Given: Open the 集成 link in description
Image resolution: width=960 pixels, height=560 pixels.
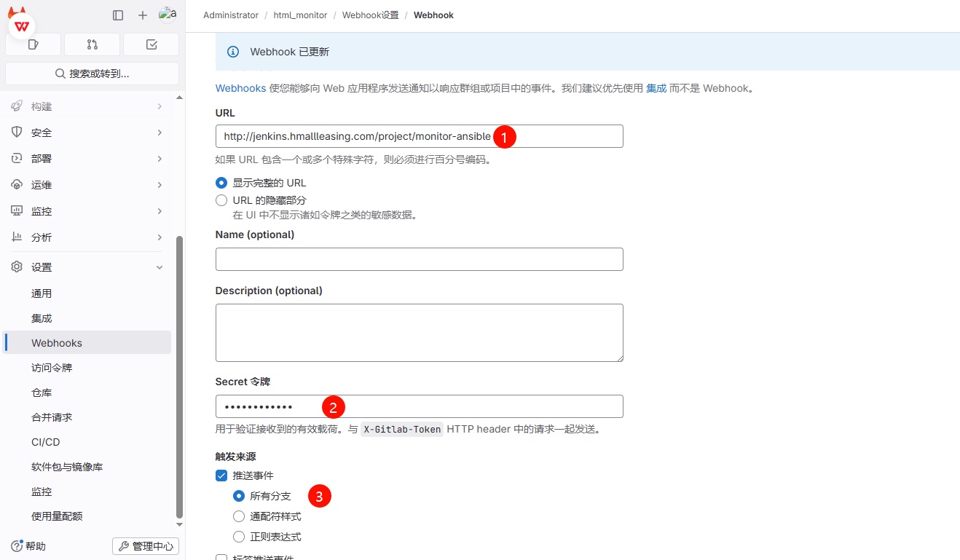Looking at the screenshot, I should (656, 88).
